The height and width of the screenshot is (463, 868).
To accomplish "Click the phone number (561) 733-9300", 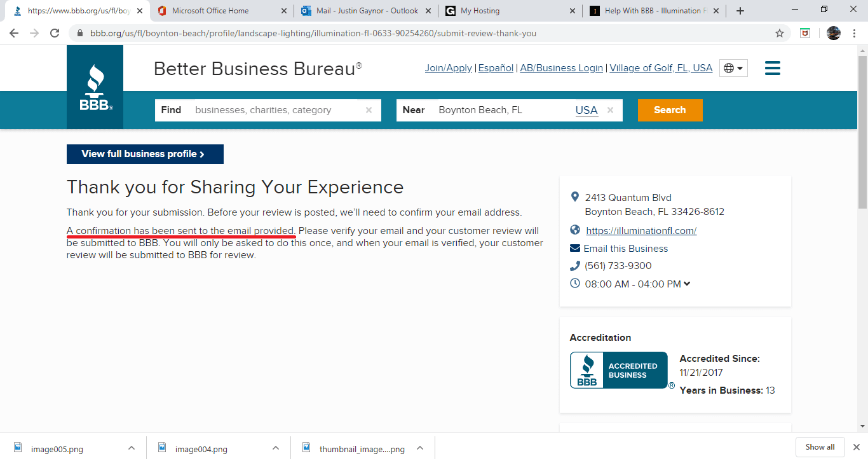I will pyautogui.click(x=618, y=266).
